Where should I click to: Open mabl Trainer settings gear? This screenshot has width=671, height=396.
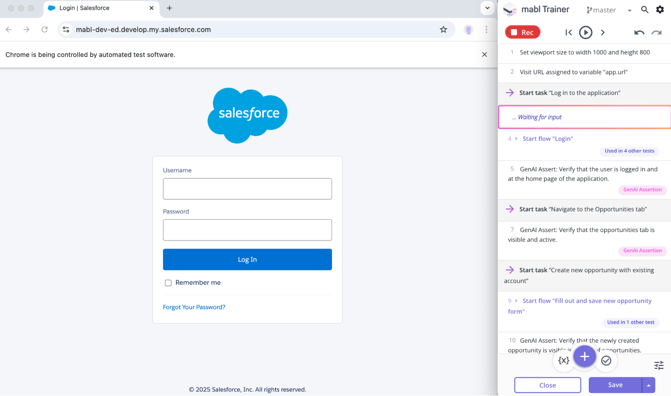[660, 9]
